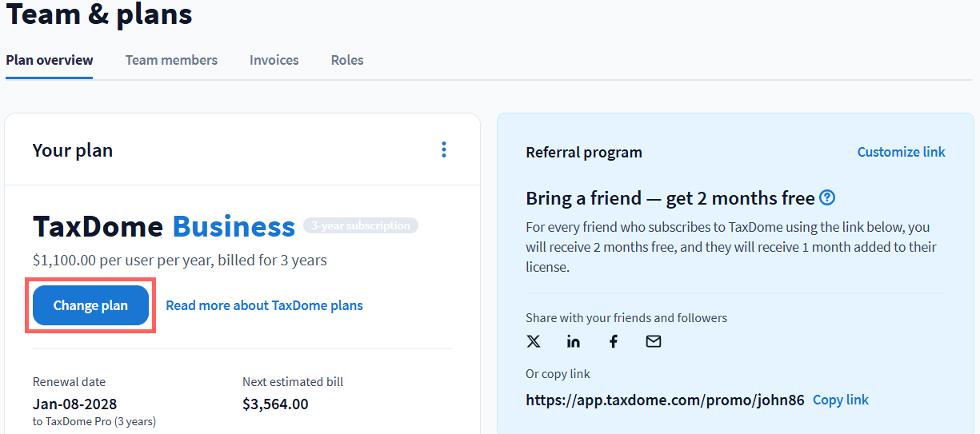Click the Referral program heading

click(x=583, y=152)
